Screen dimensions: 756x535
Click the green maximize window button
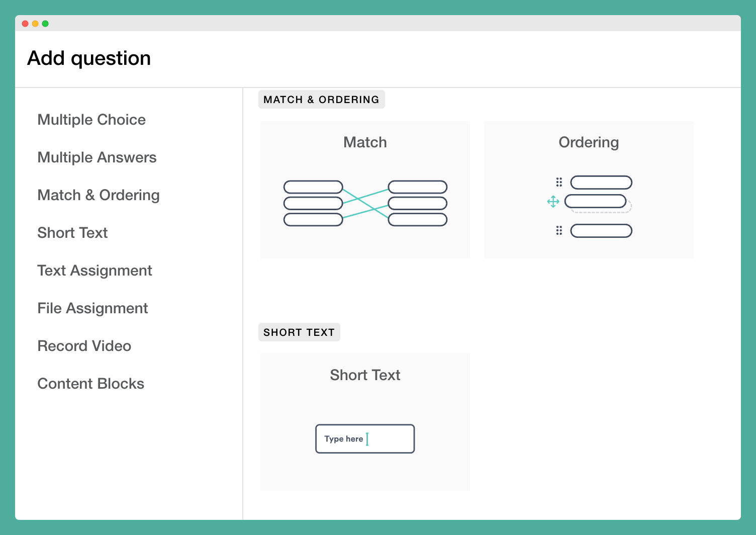pos(45,24)
